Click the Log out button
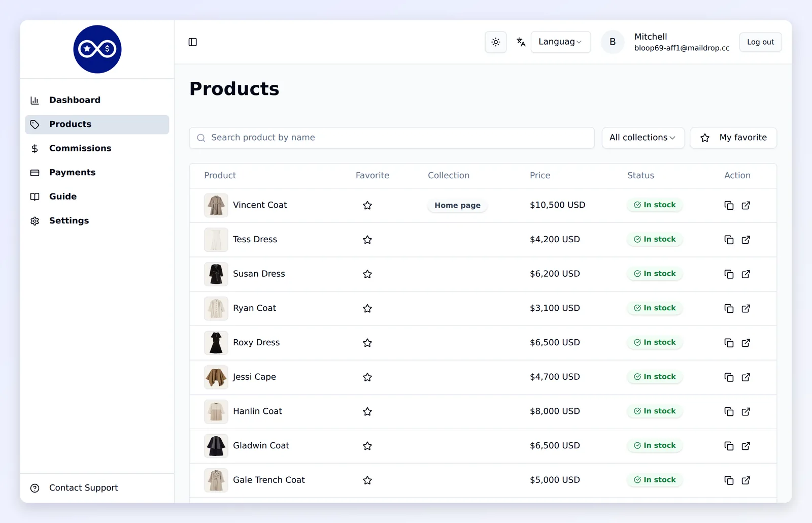Viewport: 812px width, 523px height. [760, 42]
